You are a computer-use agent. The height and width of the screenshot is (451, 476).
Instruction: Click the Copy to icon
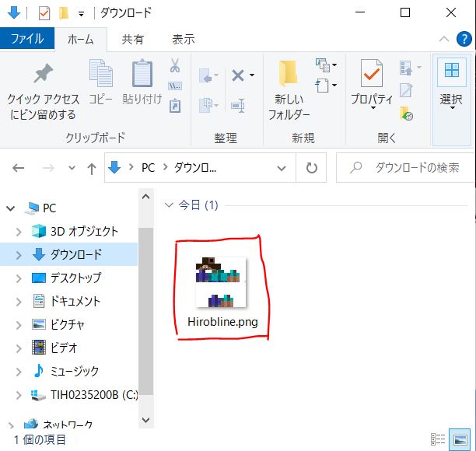click(206, 105)
